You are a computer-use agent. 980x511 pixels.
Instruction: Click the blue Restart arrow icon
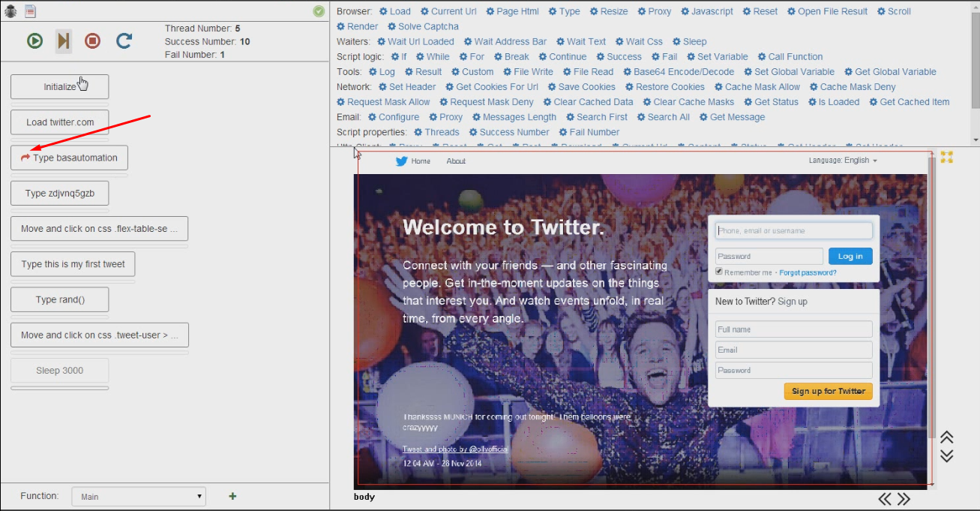point(124,41)
